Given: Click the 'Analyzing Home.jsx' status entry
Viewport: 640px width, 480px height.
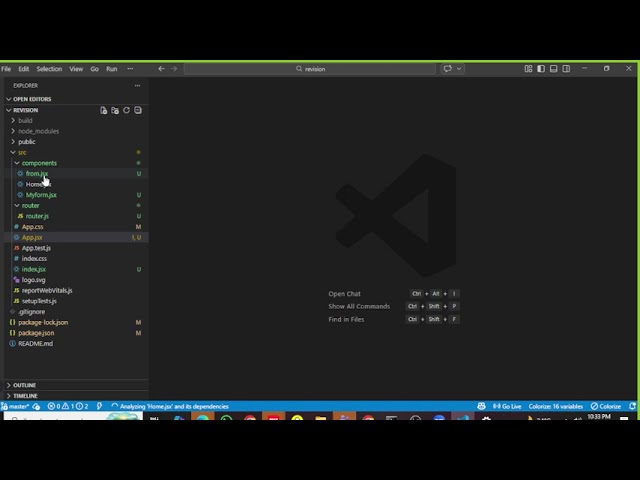Looking at the screenshot, I should 170,407.
